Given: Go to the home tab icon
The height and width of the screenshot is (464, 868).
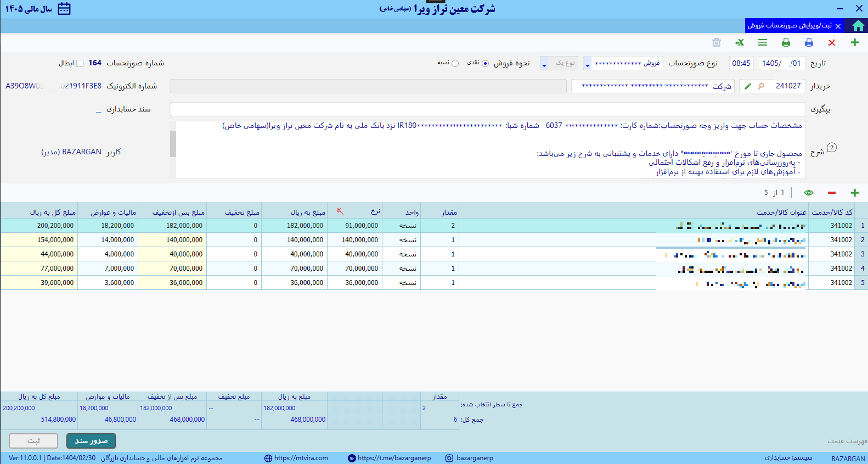Looking at the screenshot, I should tap(858, 26).
